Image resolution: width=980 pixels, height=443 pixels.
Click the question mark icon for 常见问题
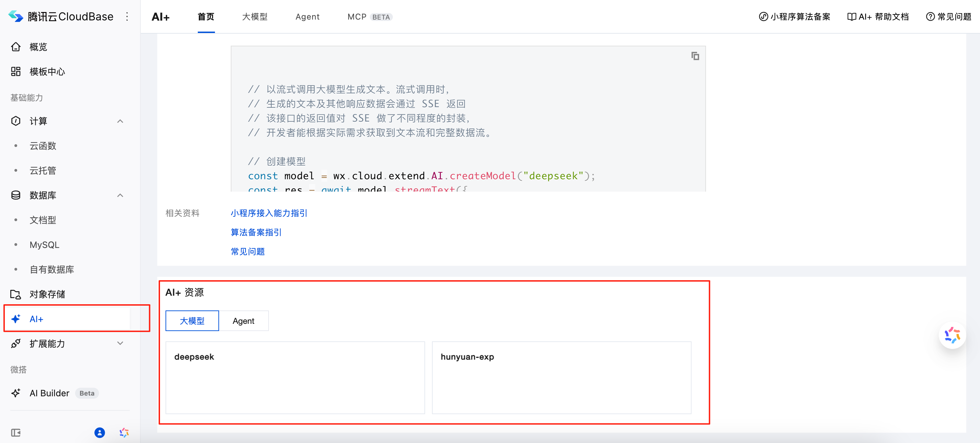click(x=930, y=17)
